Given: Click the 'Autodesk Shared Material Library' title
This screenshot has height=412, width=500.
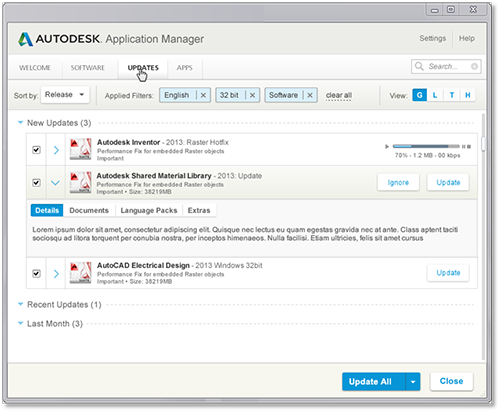Looking at the screenshot, I should click(x=154, y=176).
